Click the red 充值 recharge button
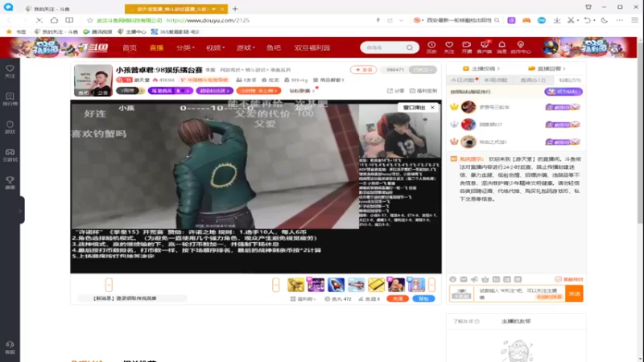644x362 pixels. pyautogui.click(x=398, y=298)
